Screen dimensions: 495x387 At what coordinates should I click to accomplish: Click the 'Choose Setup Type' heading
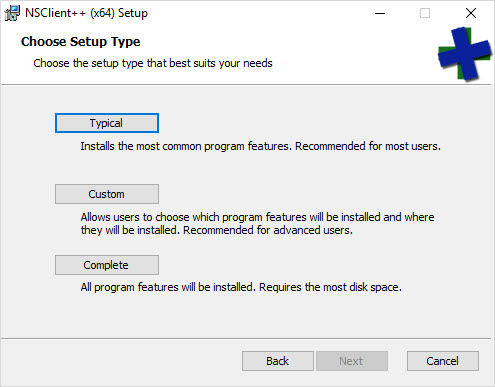[x=81, y=42]
